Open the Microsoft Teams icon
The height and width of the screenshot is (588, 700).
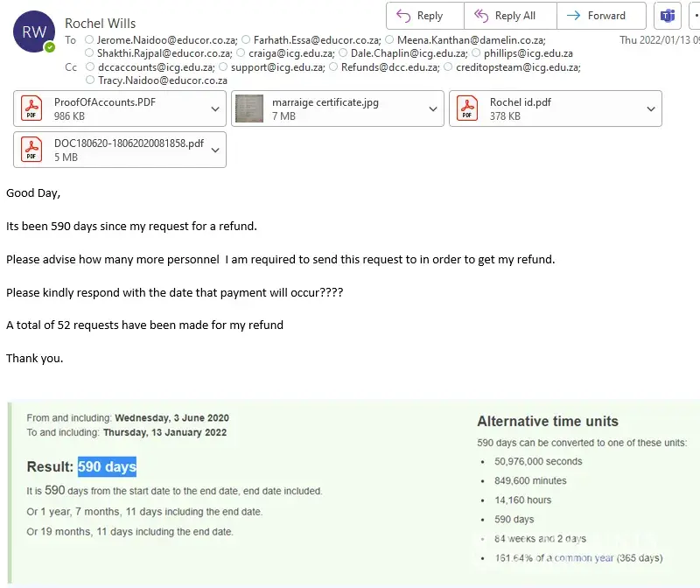click(x=668, y=16)
